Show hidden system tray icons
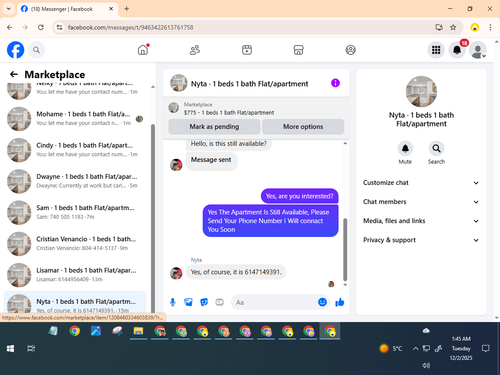Viewport: 500px width, 375px height. pyautogui.click(x=415, y=349)
